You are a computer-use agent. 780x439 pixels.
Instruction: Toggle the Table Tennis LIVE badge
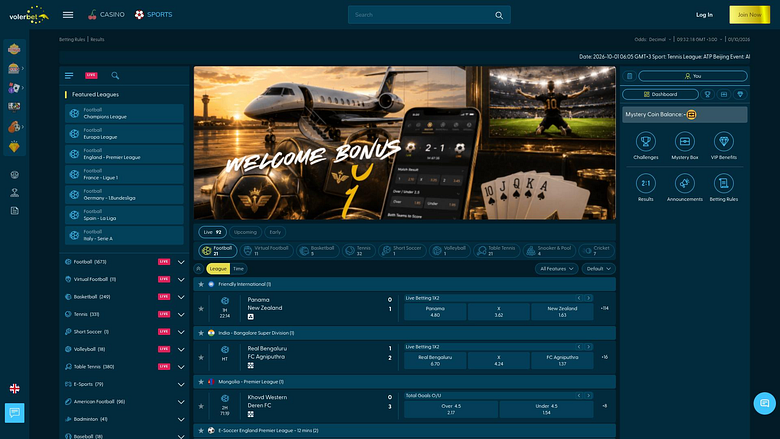tap(164, 366)
